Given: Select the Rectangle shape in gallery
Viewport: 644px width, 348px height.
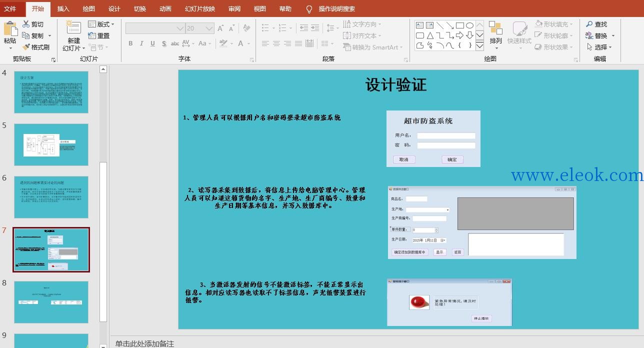Looking at the screenshot, I should click(x=459, y=25).
